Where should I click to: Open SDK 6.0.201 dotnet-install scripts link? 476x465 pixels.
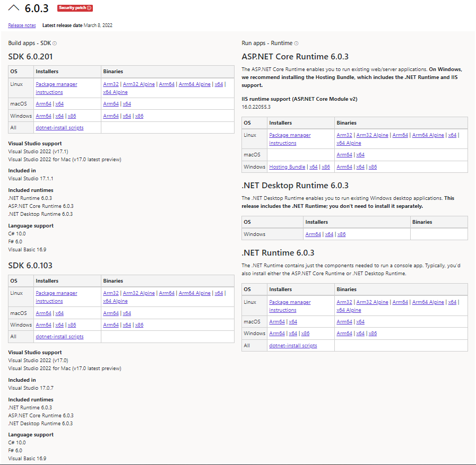point(59,128)
